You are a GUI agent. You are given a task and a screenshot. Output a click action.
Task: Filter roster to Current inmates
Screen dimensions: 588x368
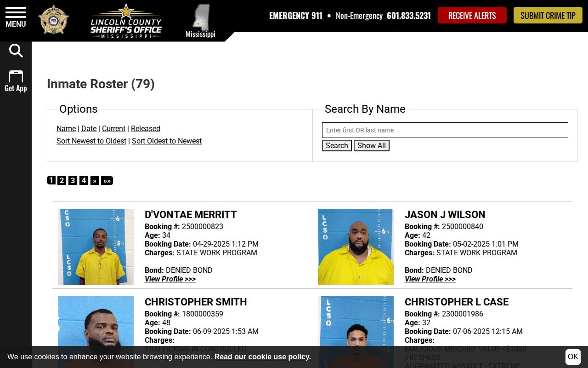coord(113,129)
